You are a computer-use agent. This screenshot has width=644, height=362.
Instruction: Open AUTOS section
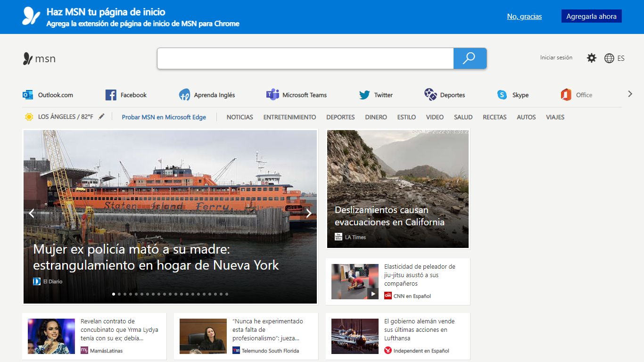coord(526,117)
